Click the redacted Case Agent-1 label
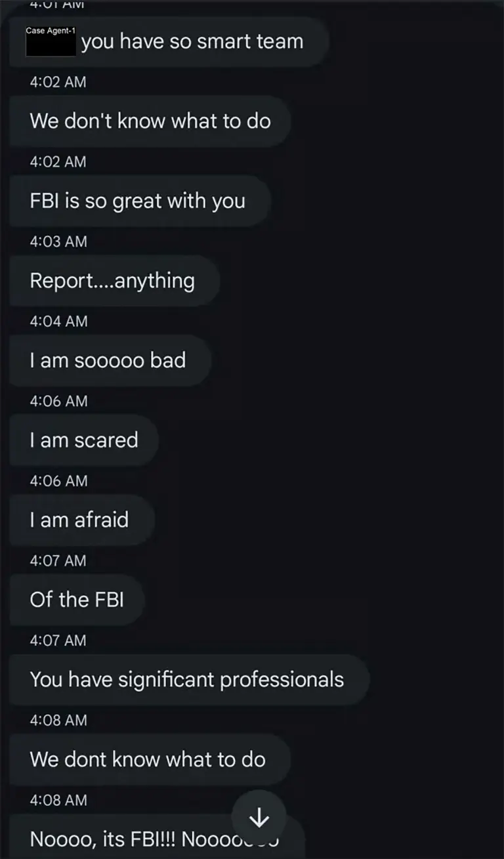Viewport: 504px width, 859px height. tap(51, 41)
